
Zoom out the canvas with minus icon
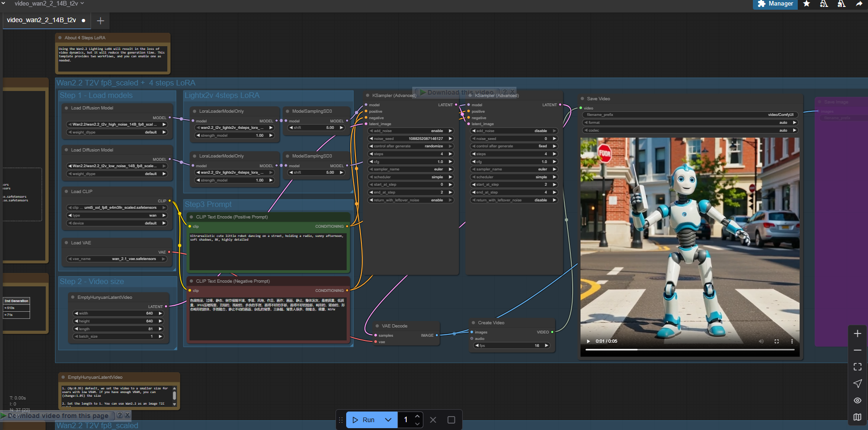[x=857, y=350]
